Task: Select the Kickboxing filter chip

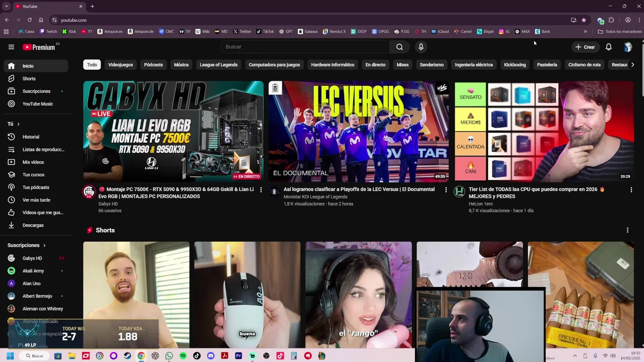Action: tap(515, 65)
